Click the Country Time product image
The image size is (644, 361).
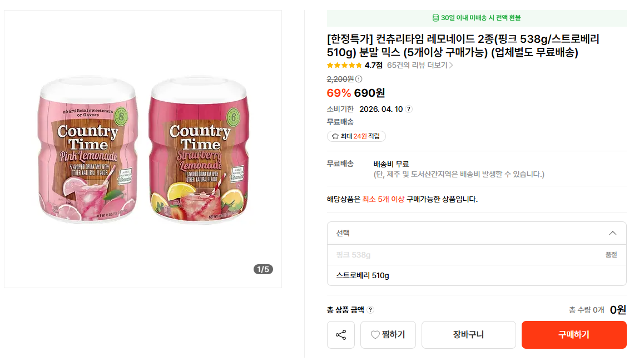click(x=143, y=149)
